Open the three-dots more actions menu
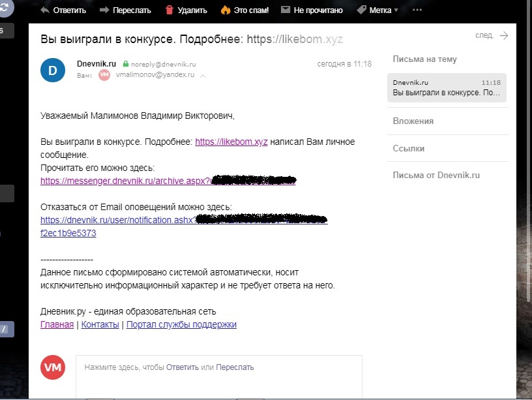Image resolution: width=532 pixels, height=400 pixels. tap(417, 10)
